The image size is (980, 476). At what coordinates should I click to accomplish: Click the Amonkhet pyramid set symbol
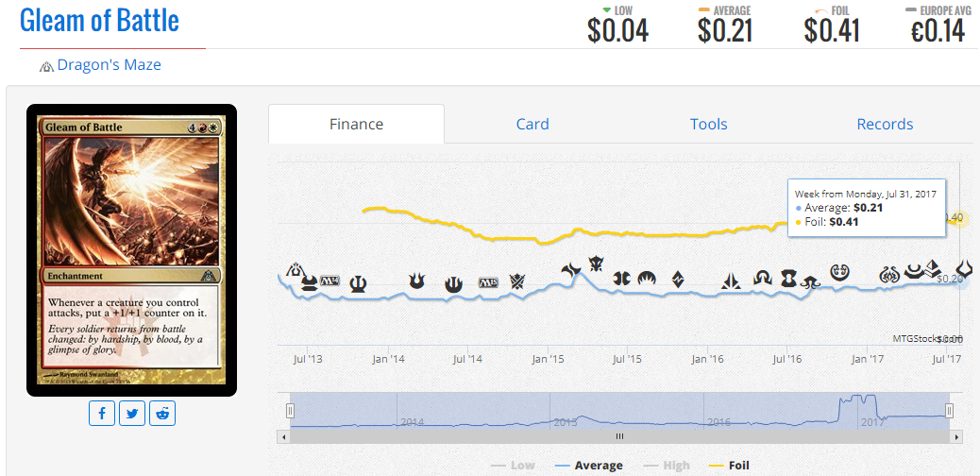point(933,267)
